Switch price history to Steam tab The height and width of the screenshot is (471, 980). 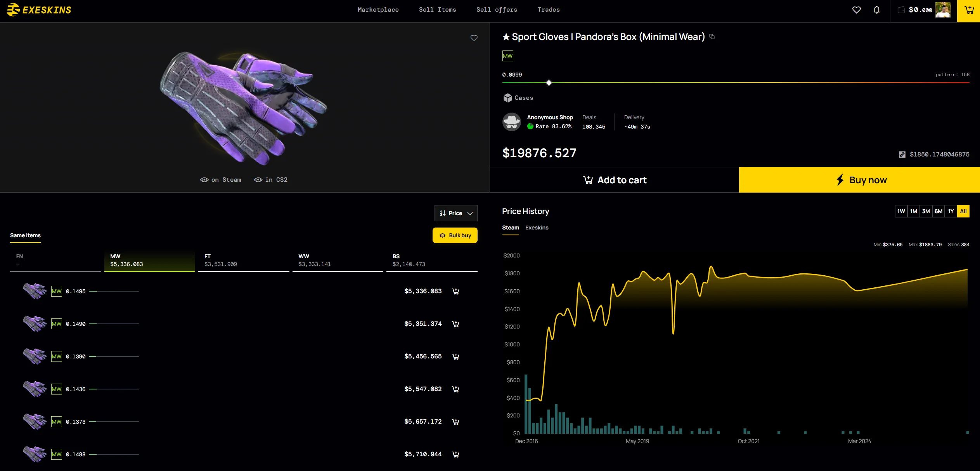coord(511,228)
